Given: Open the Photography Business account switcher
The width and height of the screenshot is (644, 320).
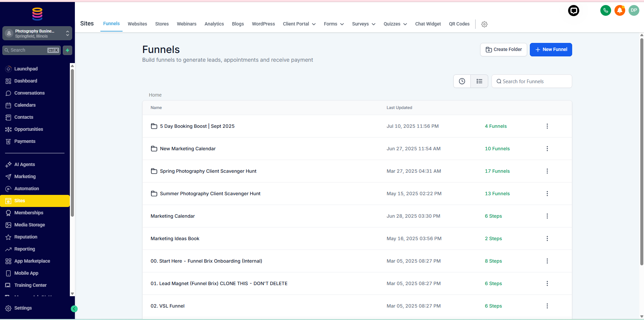Looking at the screenshot, I should coord(37,33).
